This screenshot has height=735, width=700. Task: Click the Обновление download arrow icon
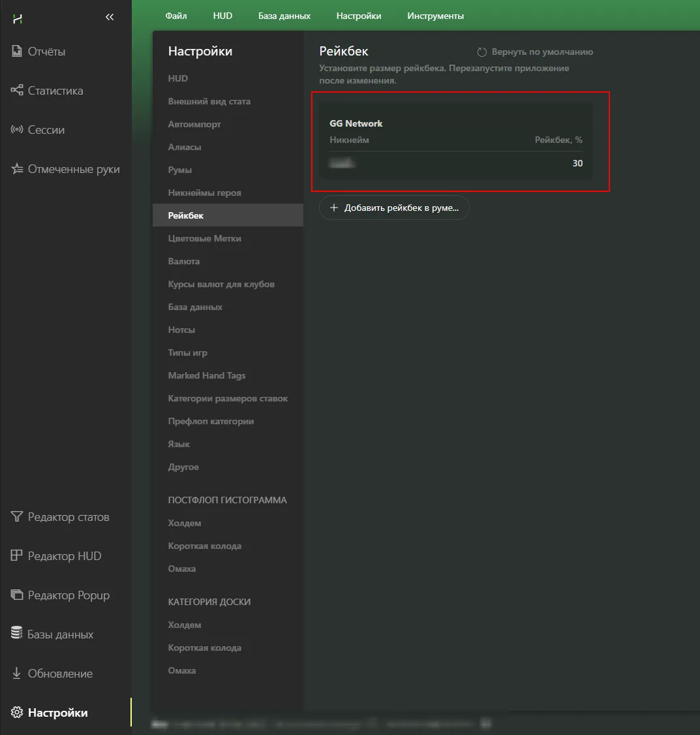[17, 674]
